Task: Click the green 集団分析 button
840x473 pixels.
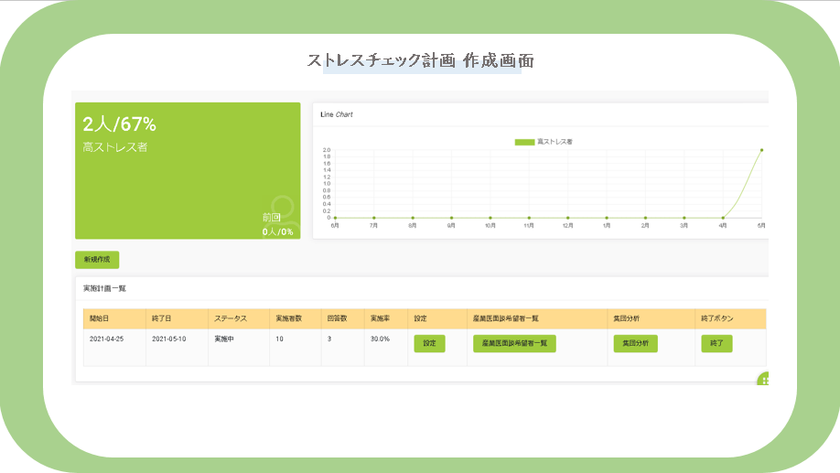Action: click(635, 343)
